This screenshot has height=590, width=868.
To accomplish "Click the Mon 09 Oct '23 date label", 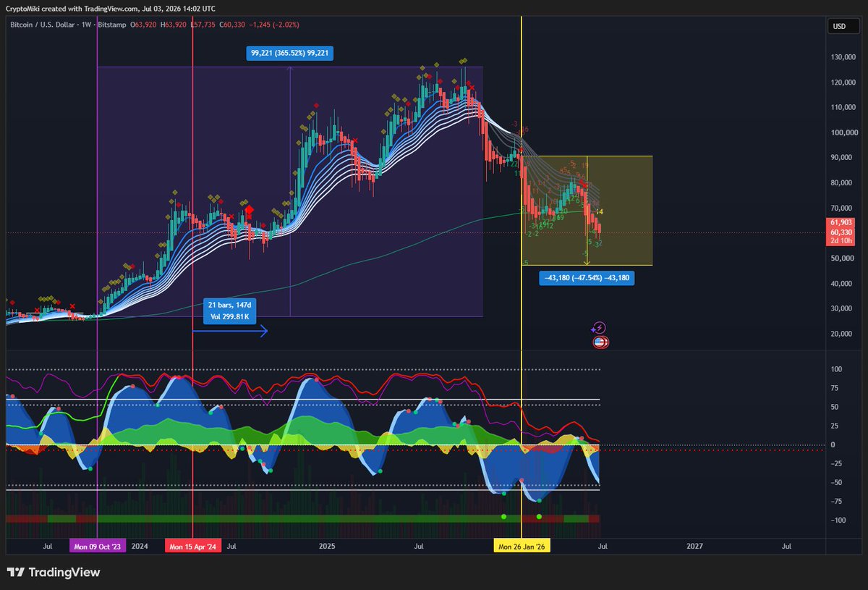I will (96, 547).
